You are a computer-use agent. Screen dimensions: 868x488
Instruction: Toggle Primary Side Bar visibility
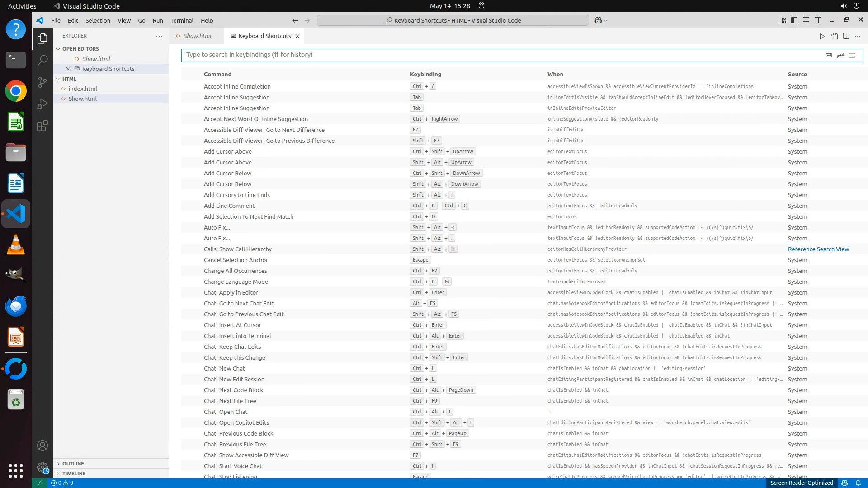click(794, 20)
